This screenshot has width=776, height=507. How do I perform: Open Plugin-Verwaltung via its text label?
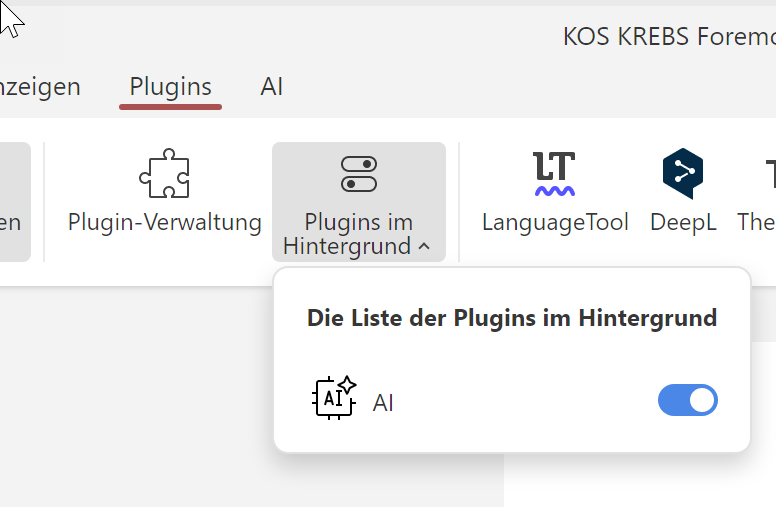(x=164, y=222)
